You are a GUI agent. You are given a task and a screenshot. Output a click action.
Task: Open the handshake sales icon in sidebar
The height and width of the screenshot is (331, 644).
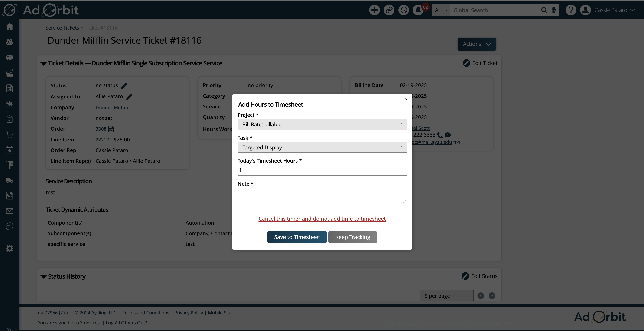tap(10, 58)
